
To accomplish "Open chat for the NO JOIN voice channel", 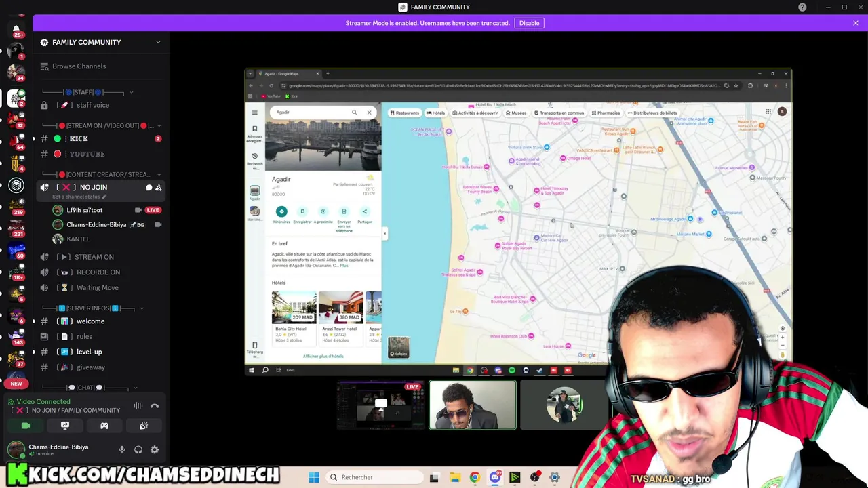I will pos(149,188).
